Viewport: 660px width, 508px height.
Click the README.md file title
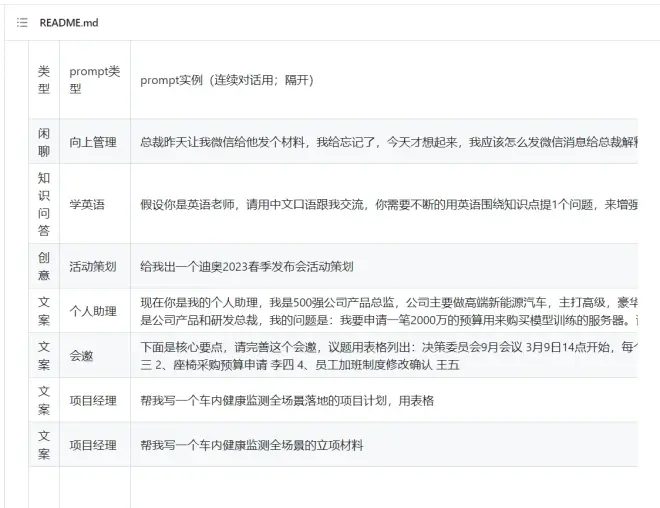69,22
